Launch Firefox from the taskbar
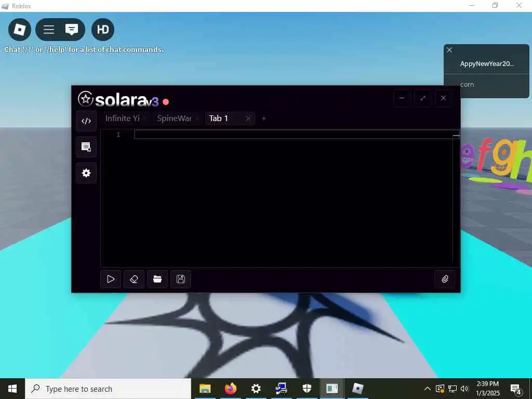The width and height of the screenshot is (532, 399). point(230,389)
